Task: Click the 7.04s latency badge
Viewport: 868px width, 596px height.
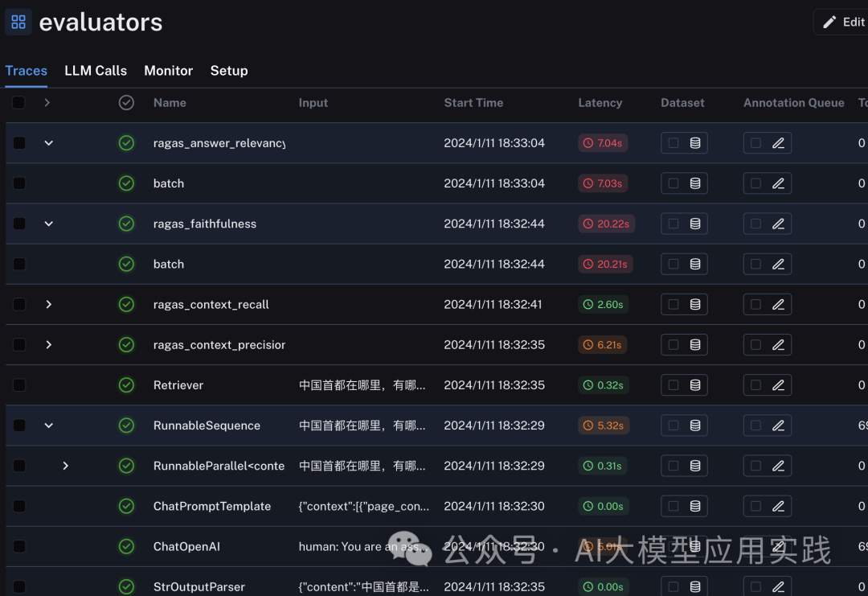Action: (603, 143)
